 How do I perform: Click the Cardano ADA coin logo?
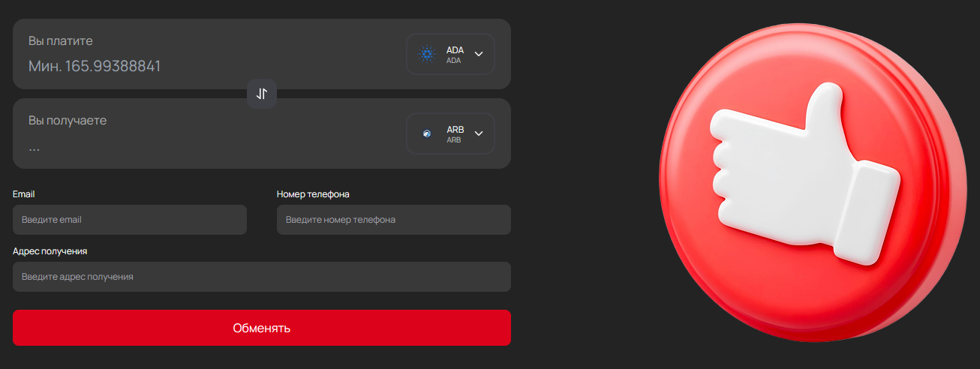(x=427, y=54)
